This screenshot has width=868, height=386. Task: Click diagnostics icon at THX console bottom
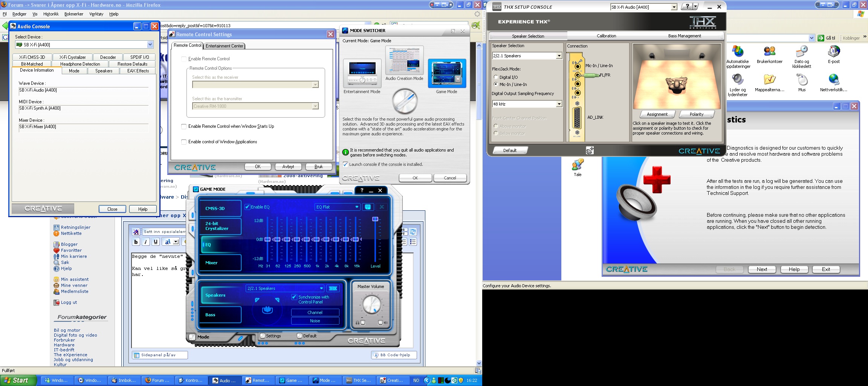[x=590, y=150]
